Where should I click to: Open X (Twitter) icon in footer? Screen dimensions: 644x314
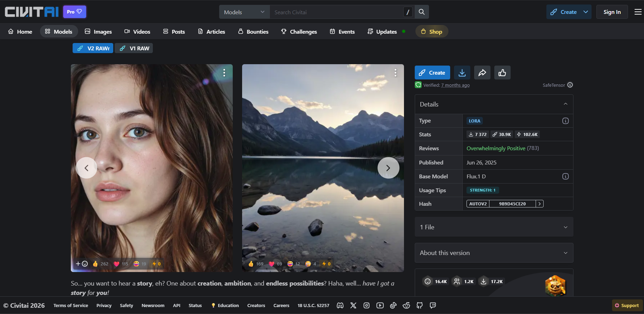click(353, 305)
